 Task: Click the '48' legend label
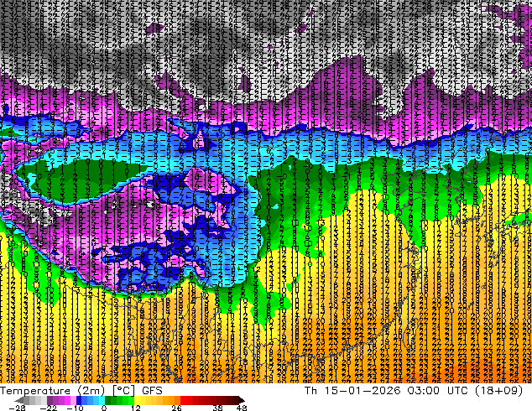click(242, 408)
